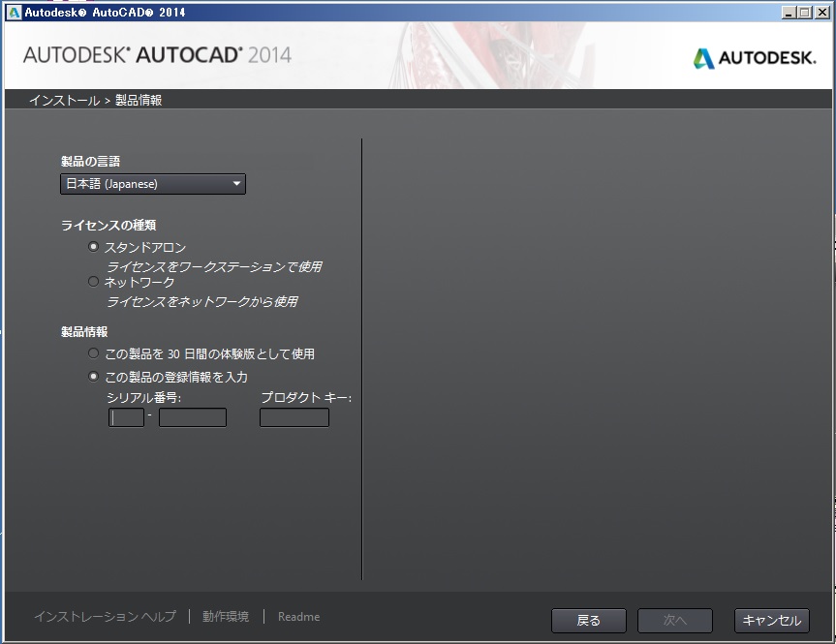
Task: Click the 製品の言語 heading
Action: tap(91, 161)
